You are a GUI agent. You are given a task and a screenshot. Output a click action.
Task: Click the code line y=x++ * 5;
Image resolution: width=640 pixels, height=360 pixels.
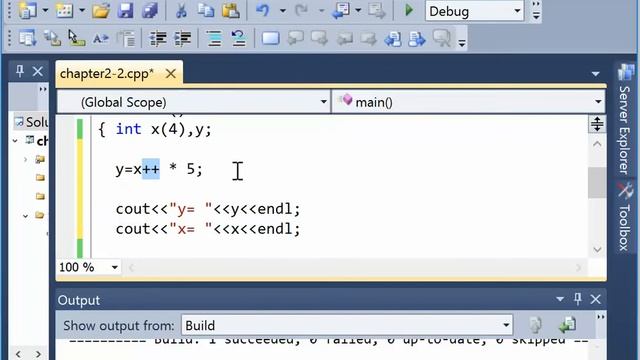[x=159, y=169]
